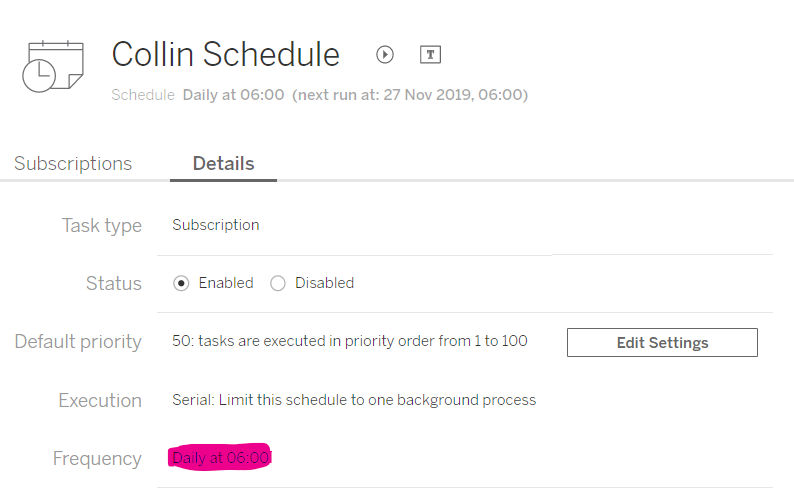Click the Collin Schedule title
794x497 pixels.
pos(225,54)
